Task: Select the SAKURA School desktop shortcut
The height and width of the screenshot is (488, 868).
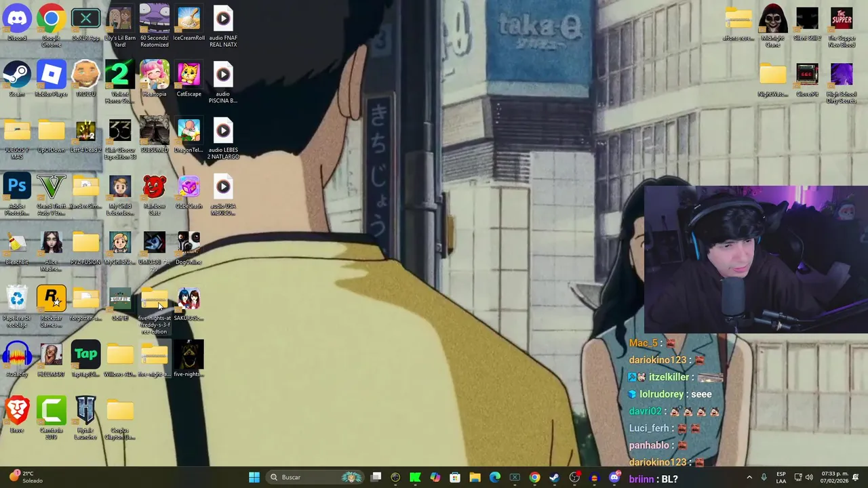Action: 189,304
